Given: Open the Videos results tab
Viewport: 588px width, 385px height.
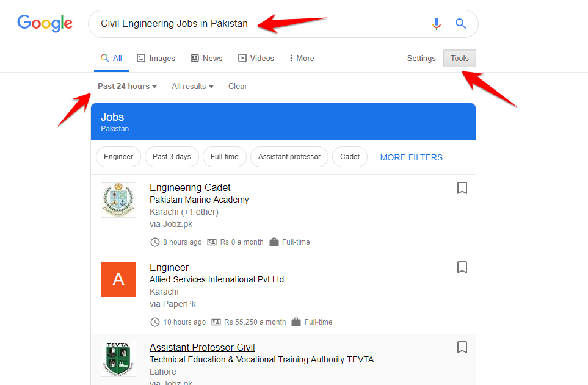Looking at the screenshot, I should click(256, 58).
